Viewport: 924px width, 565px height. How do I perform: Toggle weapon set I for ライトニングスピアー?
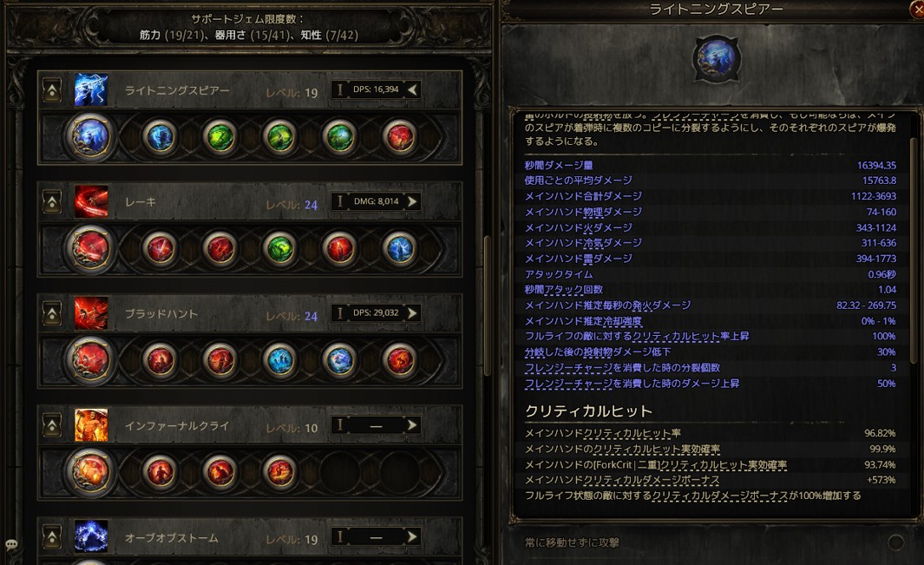click(340, 89)
